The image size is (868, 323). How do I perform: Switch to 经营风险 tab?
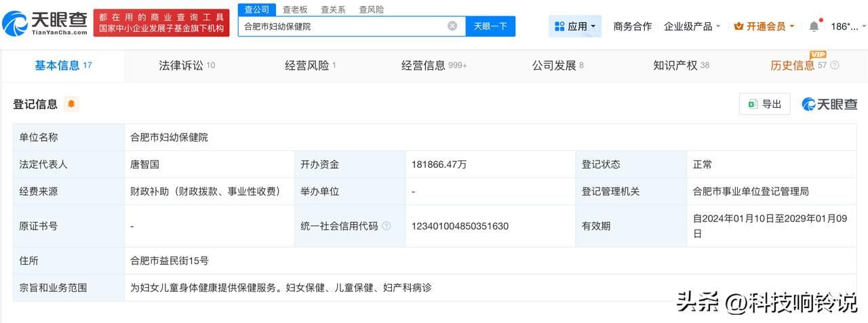(x=310, y=66)
